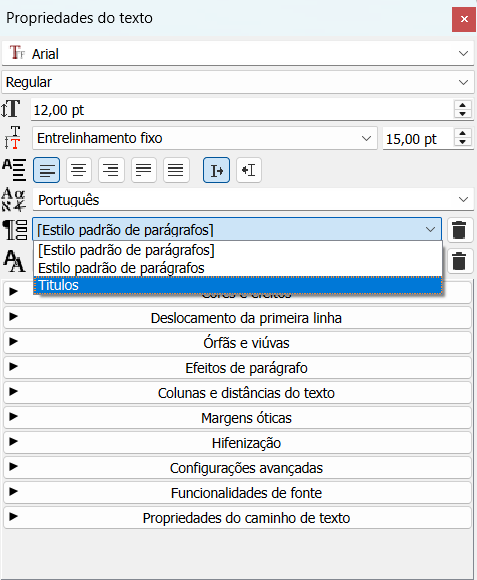Select center text alignment button

[x=79, y=170]
